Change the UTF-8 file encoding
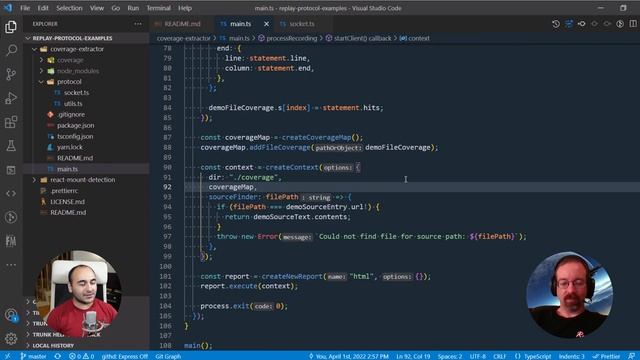640x360 pixels. (x=478, y=356)
